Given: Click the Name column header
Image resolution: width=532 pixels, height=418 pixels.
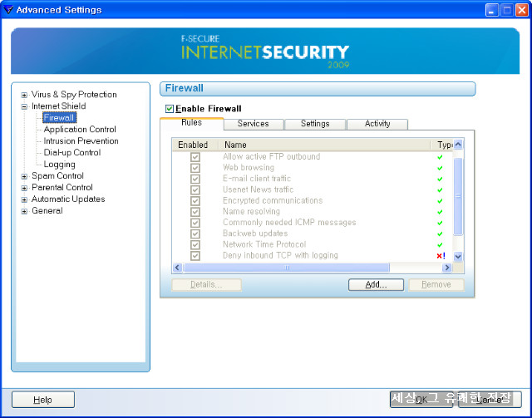Looking at the screenshot, I should point(324,145).
